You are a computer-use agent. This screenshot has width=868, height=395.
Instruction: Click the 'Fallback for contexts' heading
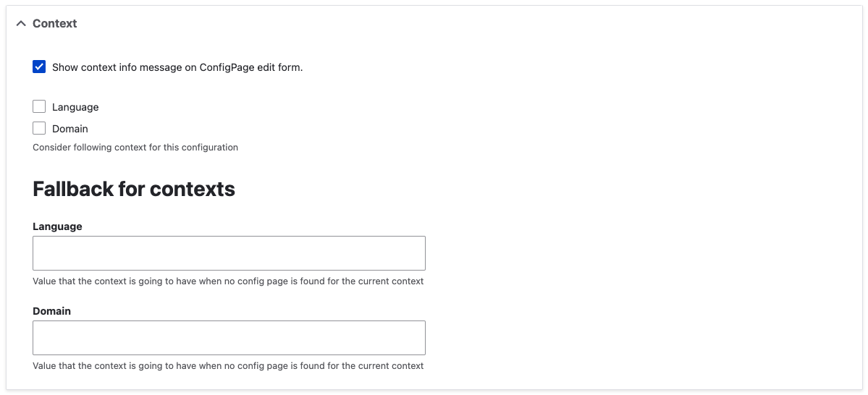134,190
